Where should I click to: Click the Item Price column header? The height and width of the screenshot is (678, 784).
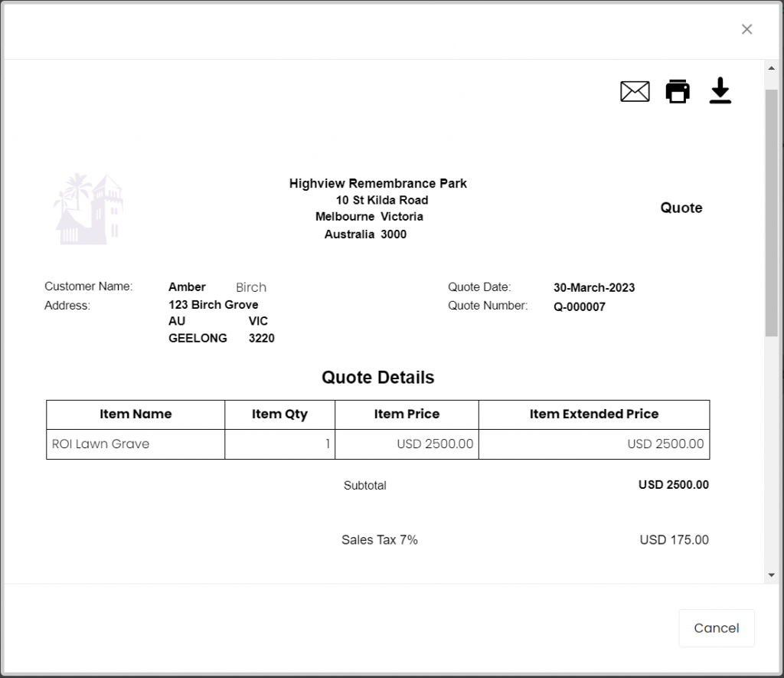407,414
